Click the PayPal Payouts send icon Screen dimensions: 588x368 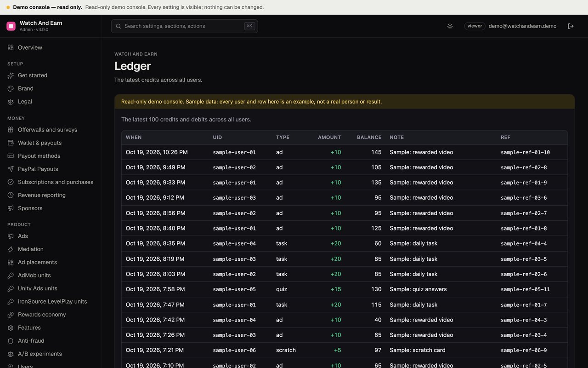click(11, 169)
